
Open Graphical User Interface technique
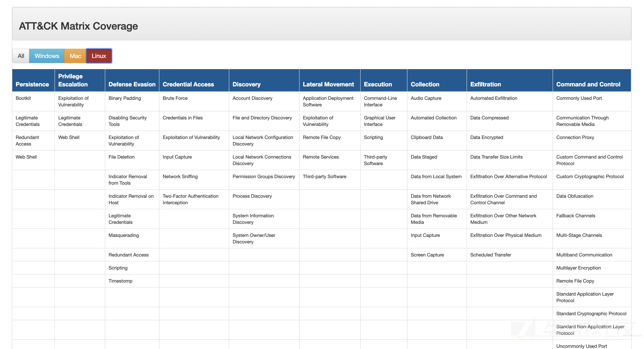(379, 121)
